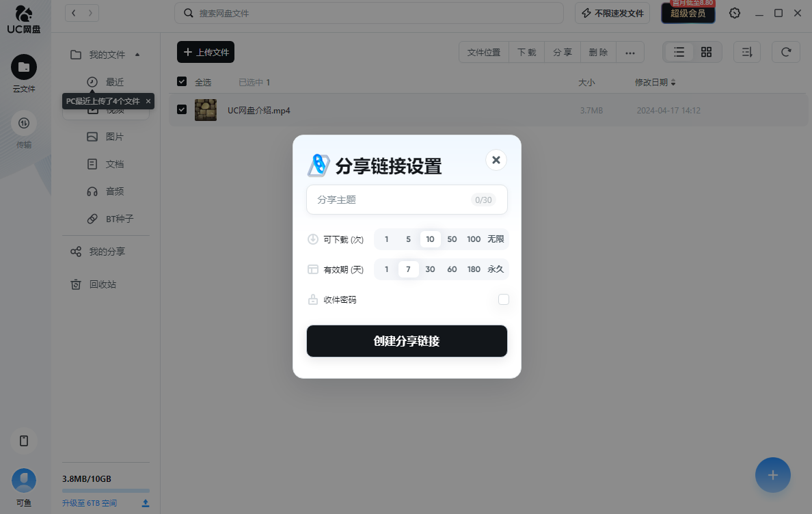
Task: Dismiss the PC最近上传了4个文件 tooltip
Action: click(x=148, y=101)
